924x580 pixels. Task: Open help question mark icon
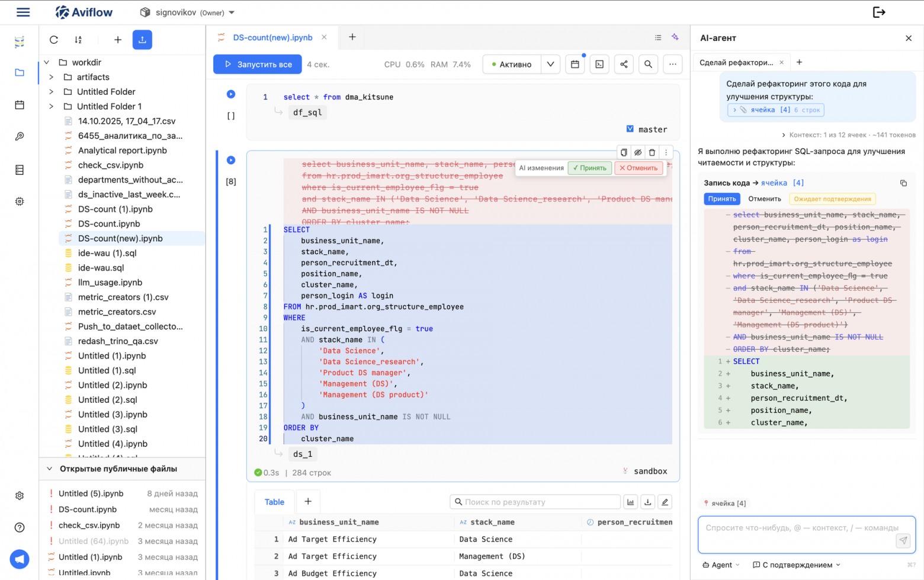tap(20, 527)
